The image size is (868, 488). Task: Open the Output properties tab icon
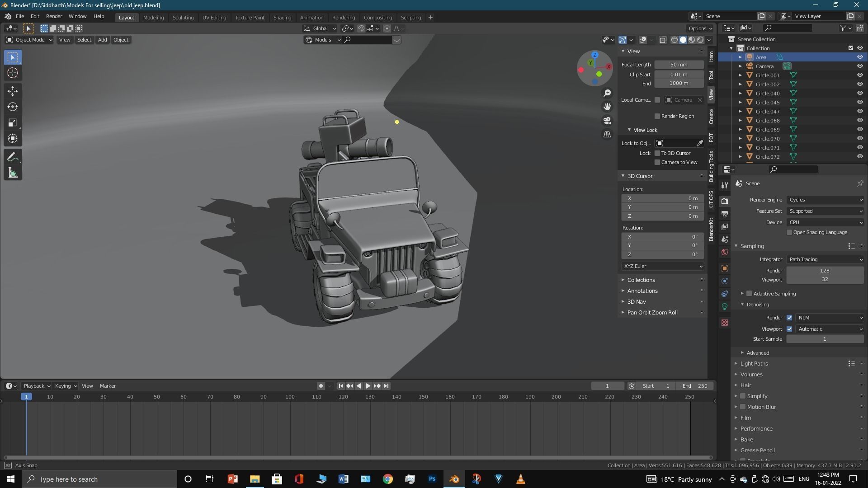pos(725,214)
